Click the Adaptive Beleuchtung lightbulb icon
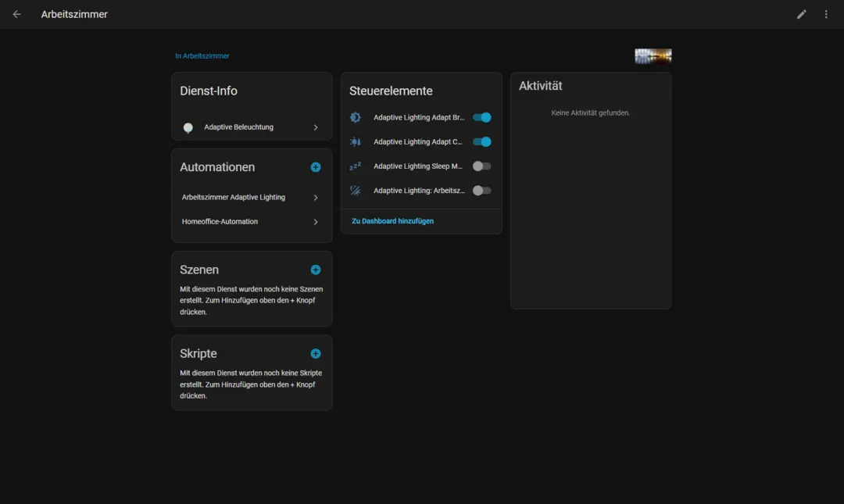Image resolution: width=844 pixels, height=504 pixels. click(188, 127)
